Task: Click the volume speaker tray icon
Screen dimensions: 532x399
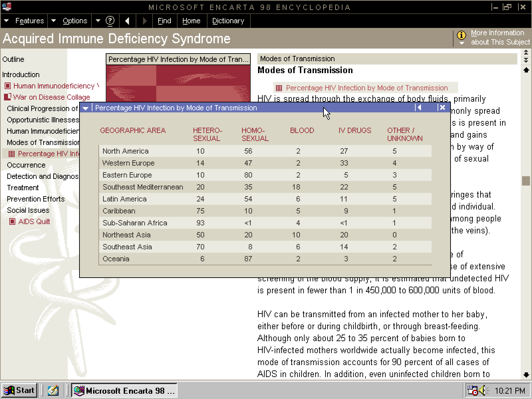Action: [483, 390]
